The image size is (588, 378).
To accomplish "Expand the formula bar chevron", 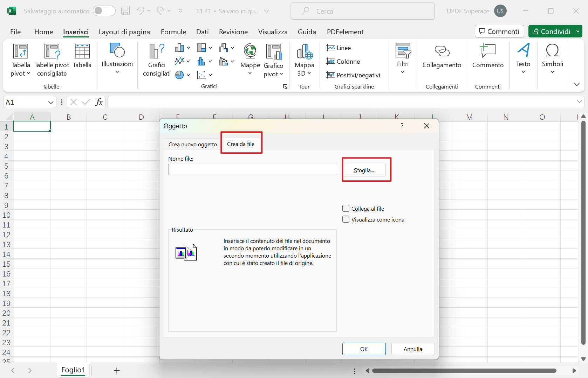I will tap(579, 102).
